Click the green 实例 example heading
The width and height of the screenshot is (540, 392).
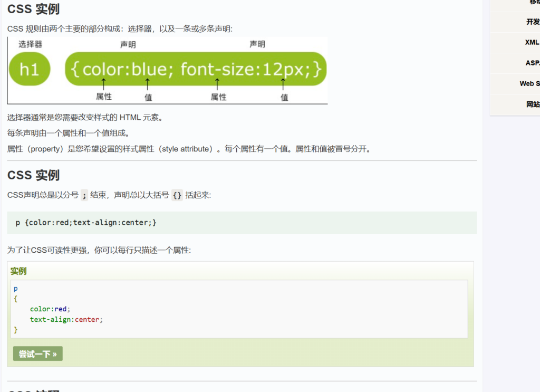[18, 271]
